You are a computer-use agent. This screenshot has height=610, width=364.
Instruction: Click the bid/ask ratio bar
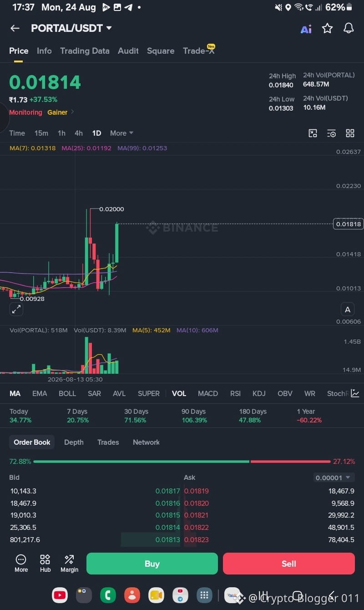tap(182, 462)
